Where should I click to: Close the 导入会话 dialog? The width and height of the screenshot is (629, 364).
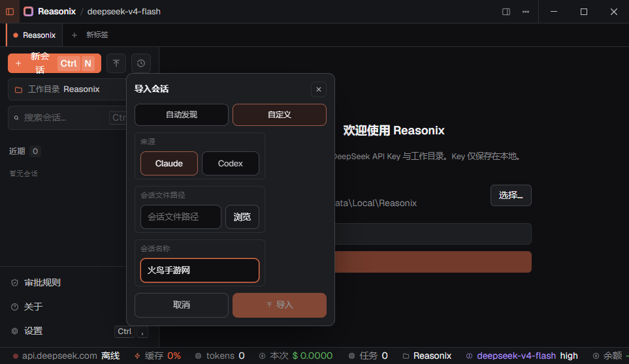click(319, 89)
